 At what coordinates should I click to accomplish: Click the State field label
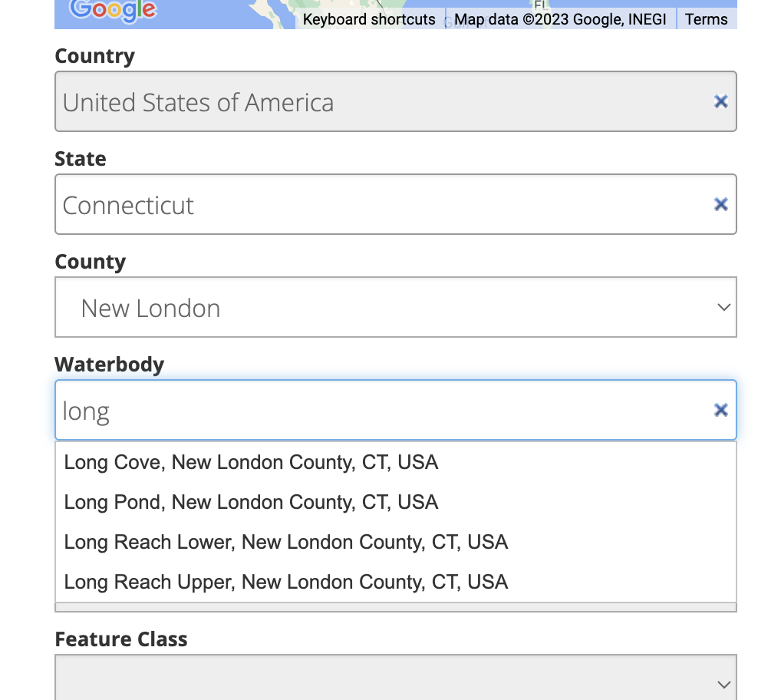pyautogui.click(x=81, y=159)
